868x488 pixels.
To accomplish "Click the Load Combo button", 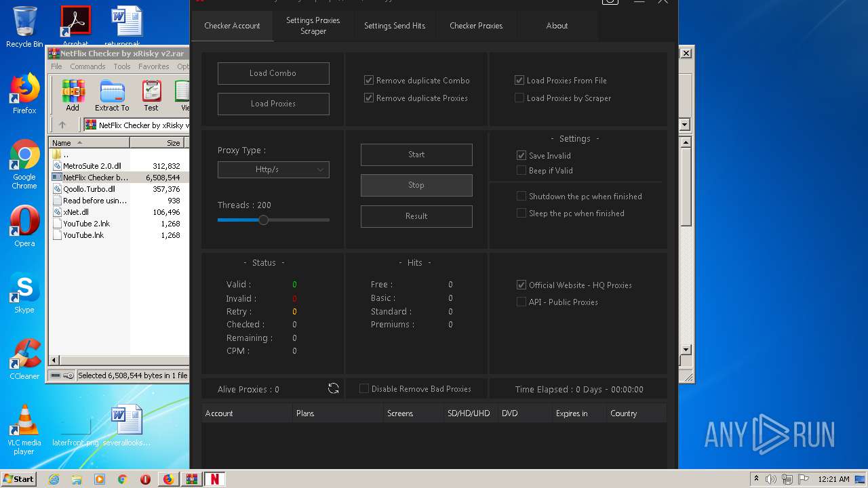I will 273,73.
